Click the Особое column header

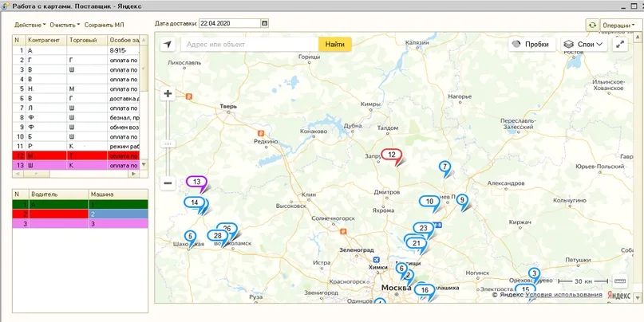[x=124, y=40]
